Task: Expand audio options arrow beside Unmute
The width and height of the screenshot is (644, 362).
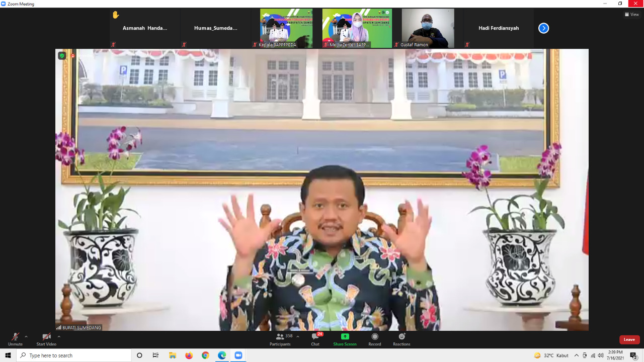Action: (x=26, y=336)
